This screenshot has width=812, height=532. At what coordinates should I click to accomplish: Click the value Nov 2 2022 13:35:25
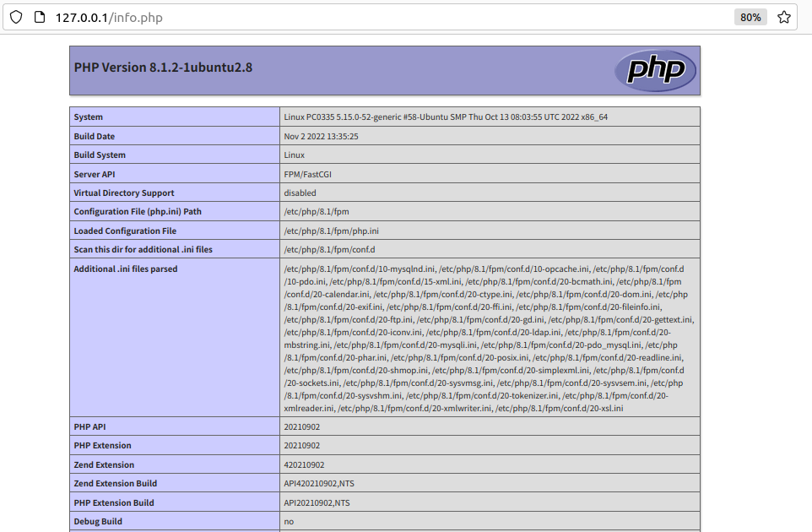tap(321, 136)
